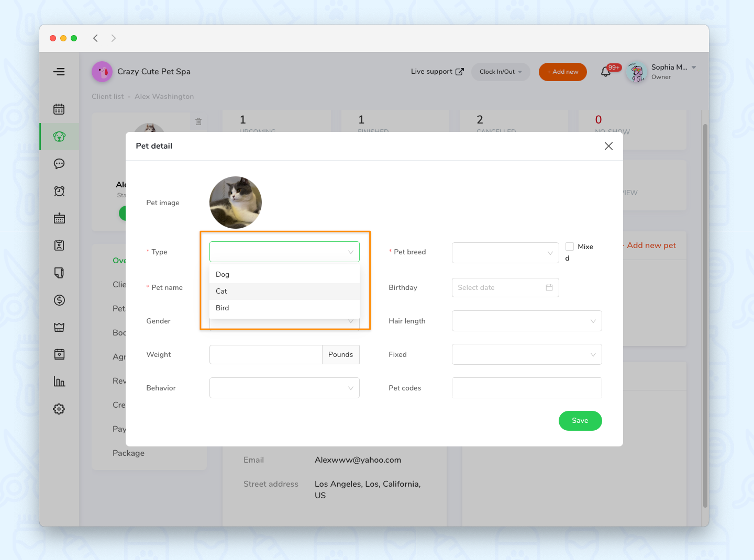Screen dimensions: 754x560
Task: Click calendar icon in Birthday field
Action: pos(549,287)
